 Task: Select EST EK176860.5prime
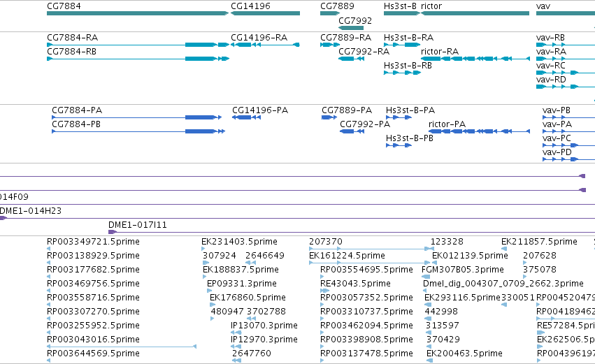(248, 298)
